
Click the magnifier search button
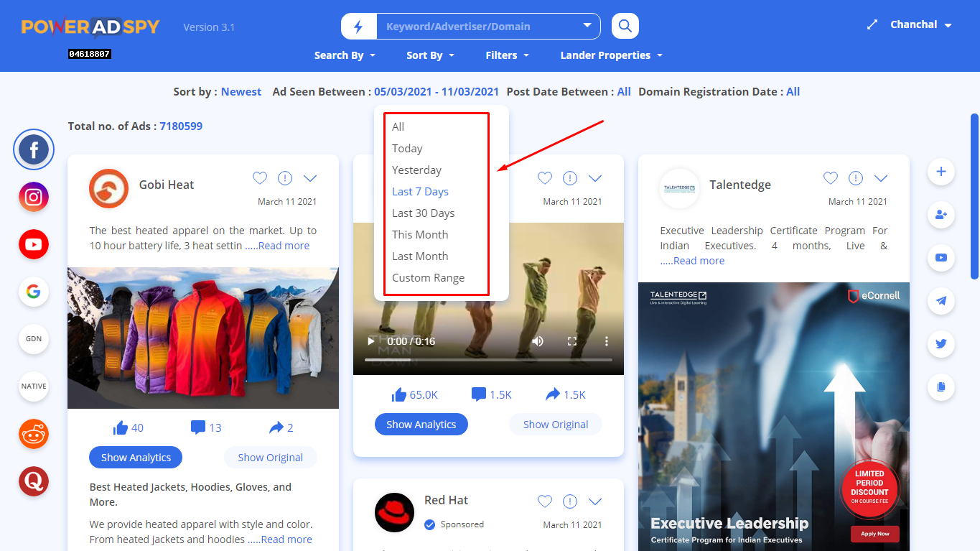pyautogui.click(x=625, y=27)
